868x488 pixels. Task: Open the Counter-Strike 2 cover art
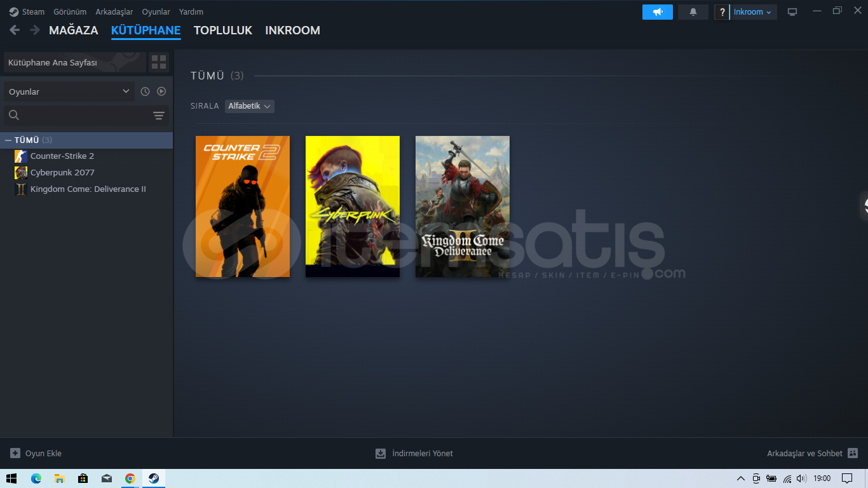[243, 207]
